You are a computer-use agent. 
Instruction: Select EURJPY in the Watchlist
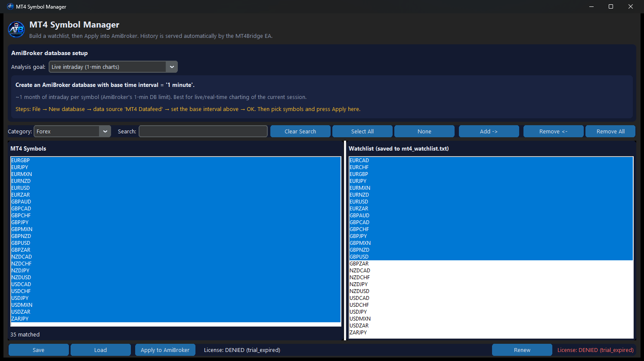(x=491, y=181)
